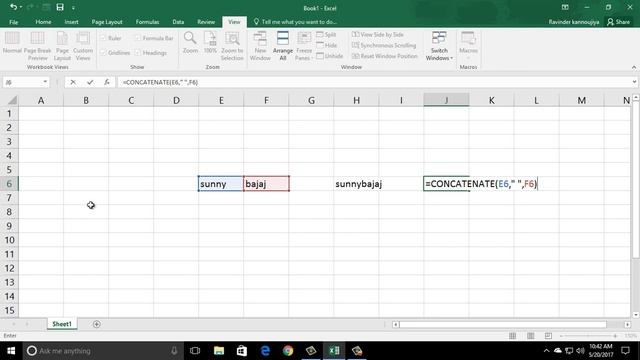This screenshot has height=360, width=640.
Task: Select column E header
Action: [x=221, y=100]
